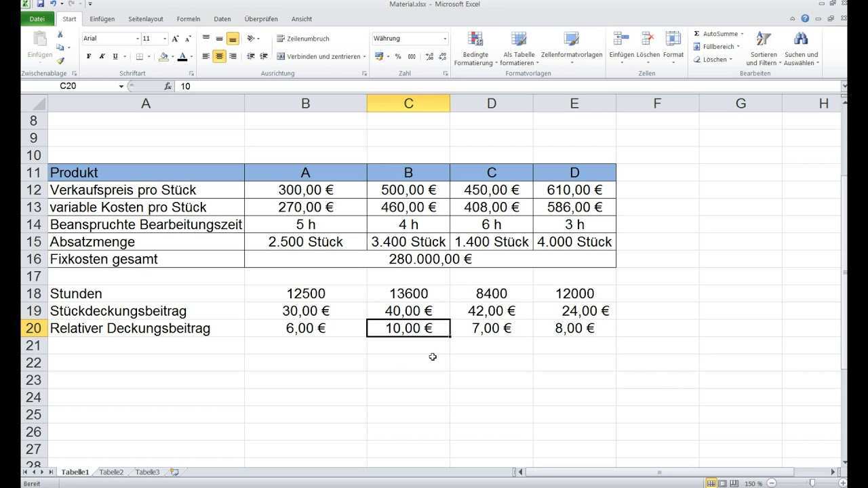868x488 pixels.
Task: Click the percent style icon
Action: pyautogui.click(x=398, y=57)
